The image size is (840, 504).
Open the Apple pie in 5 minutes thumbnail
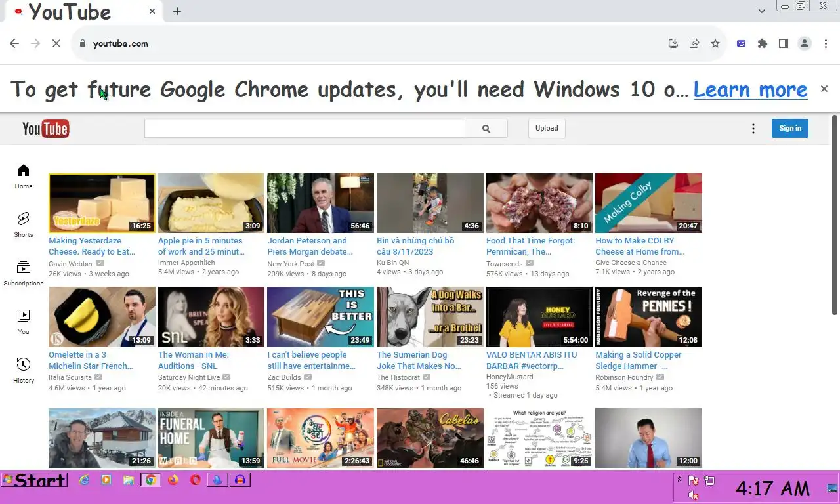211,203
